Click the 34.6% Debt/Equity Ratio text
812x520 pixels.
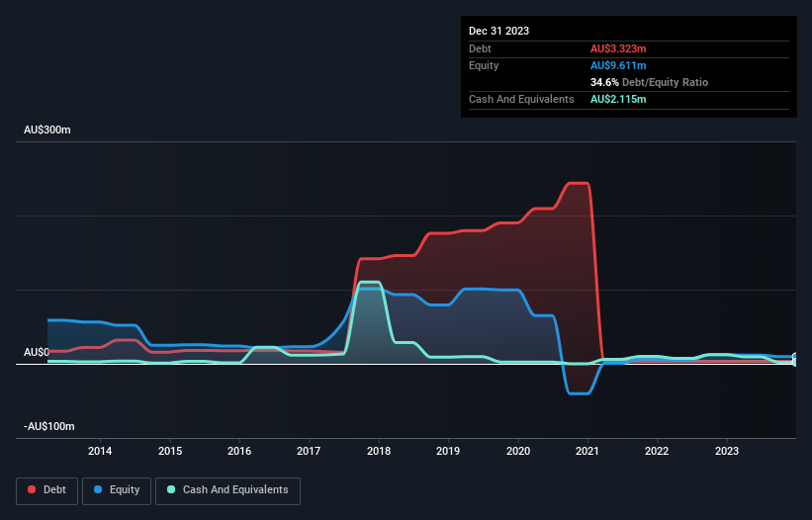click(649, 82)
